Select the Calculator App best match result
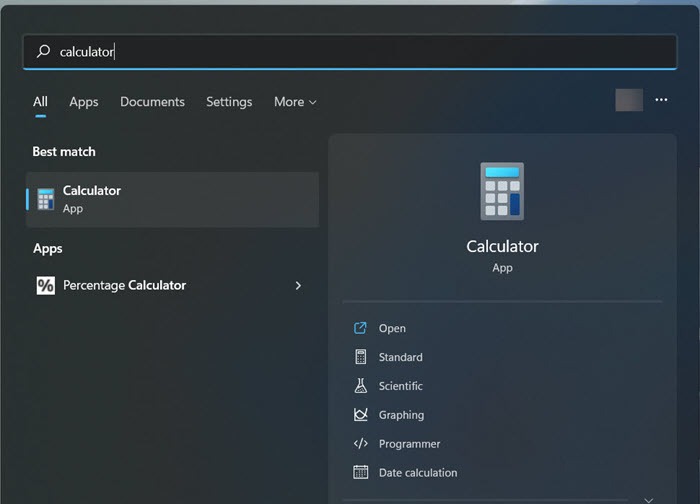 172,199
